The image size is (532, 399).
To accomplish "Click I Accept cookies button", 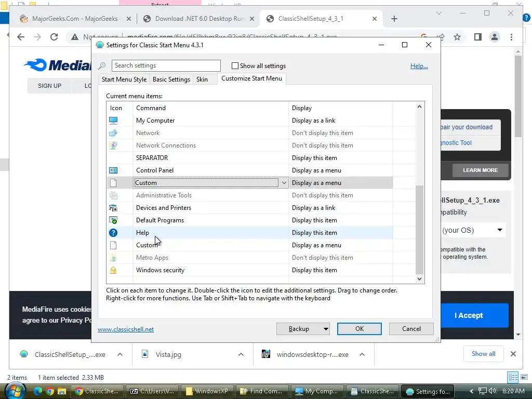I will [x=474, y=315].
